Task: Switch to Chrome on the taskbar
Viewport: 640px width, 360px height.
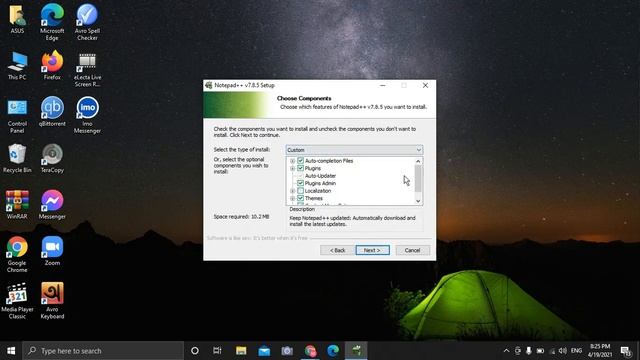Action: tap(310, 351)
